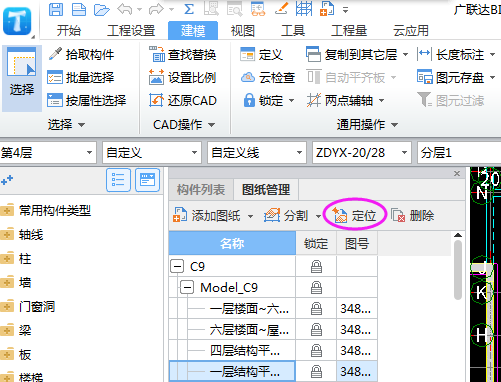Click the grid axis icon in top toolbar

tap(304, 9)
